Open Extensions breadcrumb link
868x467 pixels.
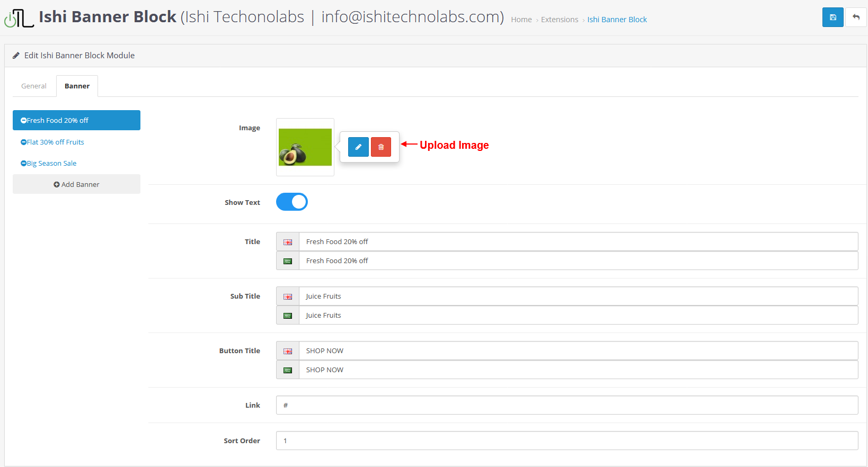pos(560,20)
